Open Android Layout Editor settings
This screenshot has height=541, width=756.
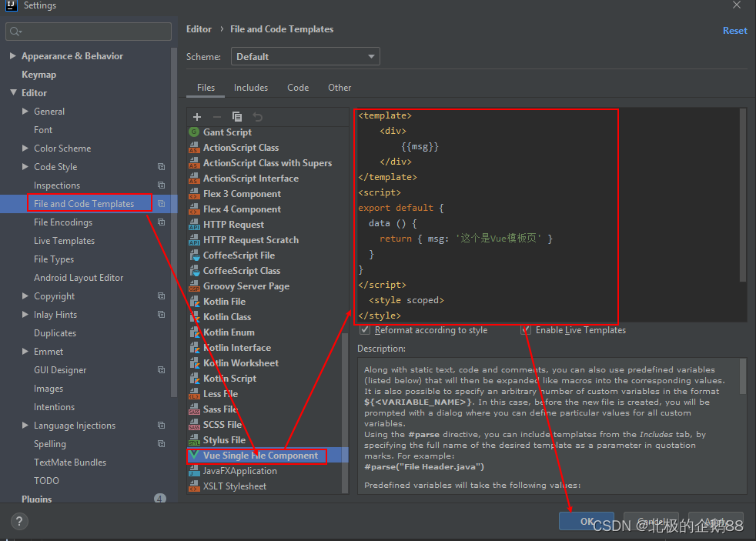[x=79, y=278]
